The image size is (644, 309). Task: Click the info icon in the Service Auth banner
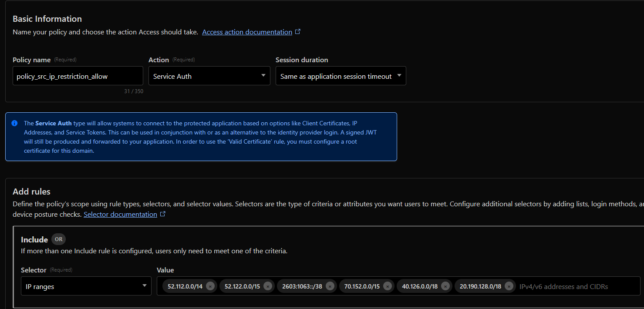[x=14, y=123]
